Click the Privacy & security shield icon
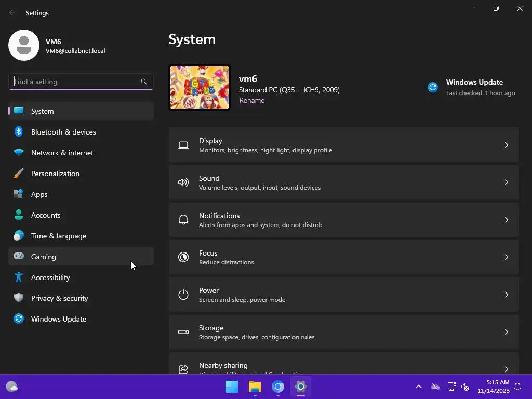 19,298
